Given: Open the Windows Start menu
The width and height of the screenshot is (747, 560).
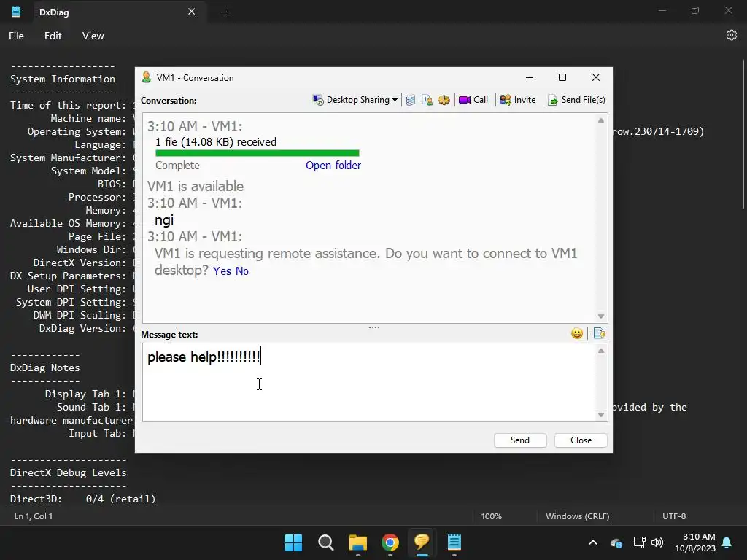Looking at the screenshot, I should pyautogui.click(x=293, y=542).
